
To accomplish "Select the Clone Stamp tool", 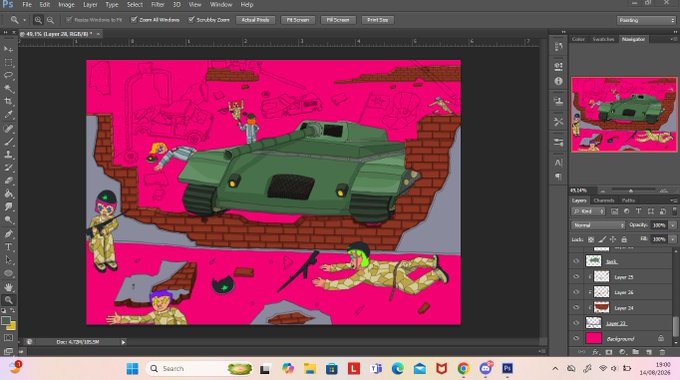I will pyautogui.click(x=8, y=154).
